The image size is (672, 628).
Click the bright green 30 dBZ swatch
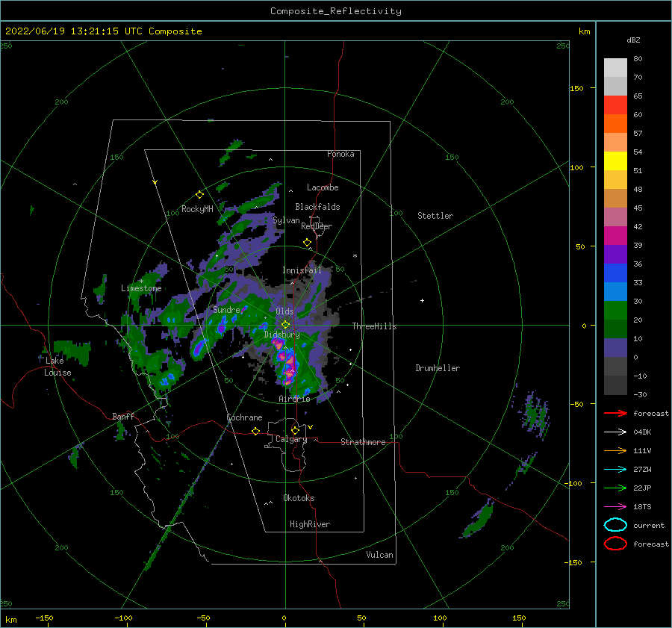tap(615, 311)
